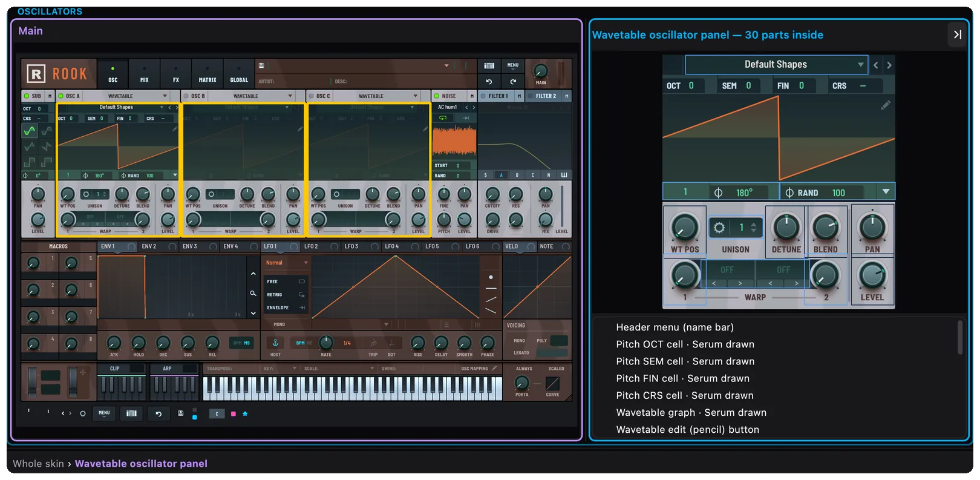Click the OSC mapping pencil icon
Screen dimensions: 980x480
pyautogui.click(x=494, y=368)
